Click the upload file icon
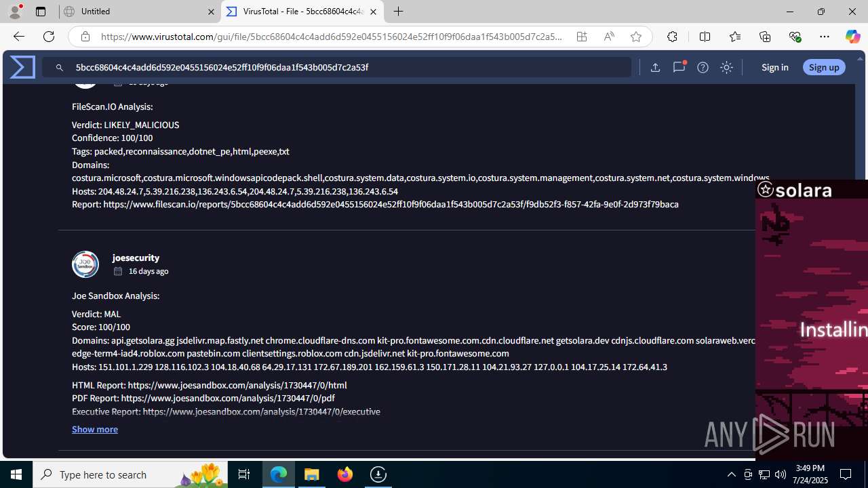The height and width of the screenshot is (488, 868). (655, 67)
